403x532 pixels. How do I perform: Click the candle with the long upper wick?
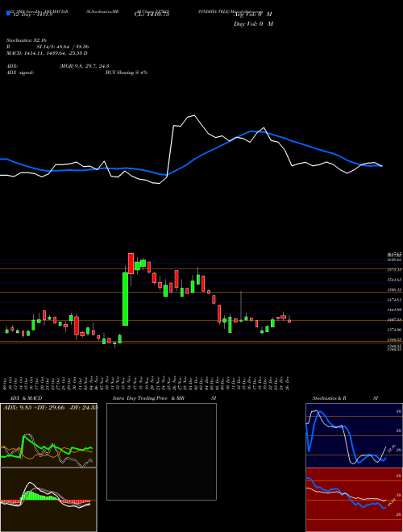[241, 307]
